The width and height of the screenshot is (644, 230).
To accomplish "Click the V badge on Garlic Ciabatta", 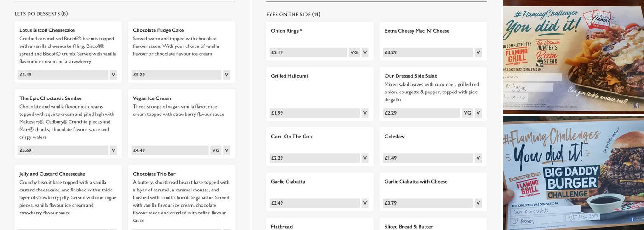I will [x=365, y=203].
